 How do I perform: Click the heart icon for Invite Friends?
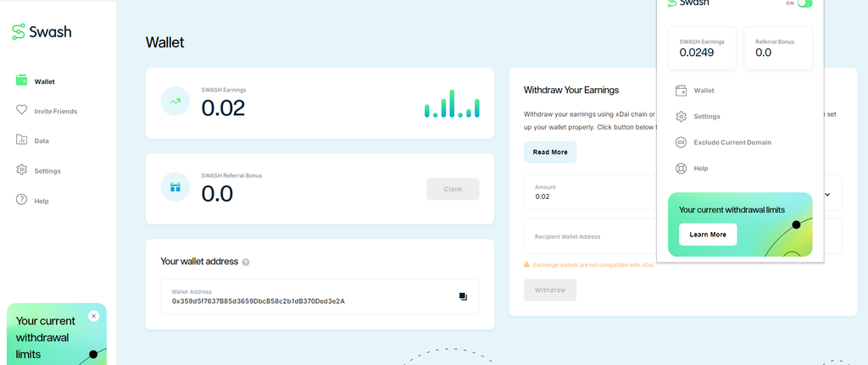(x=21, y=110)
